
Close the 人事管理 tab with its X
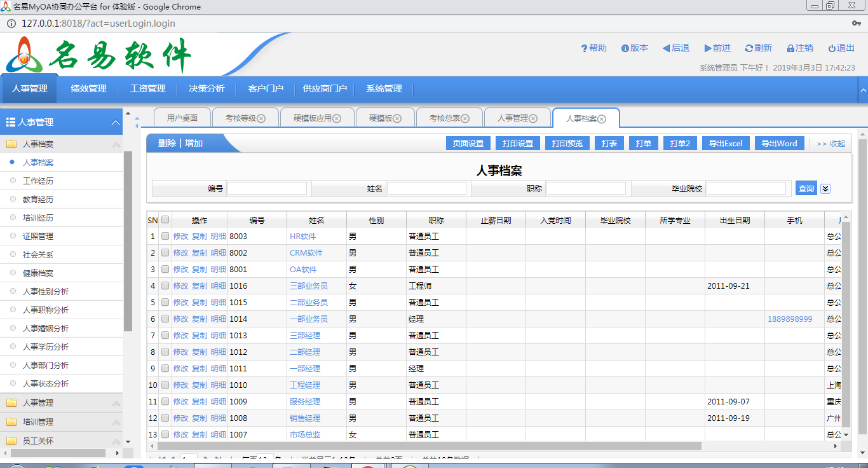[533, 118]
